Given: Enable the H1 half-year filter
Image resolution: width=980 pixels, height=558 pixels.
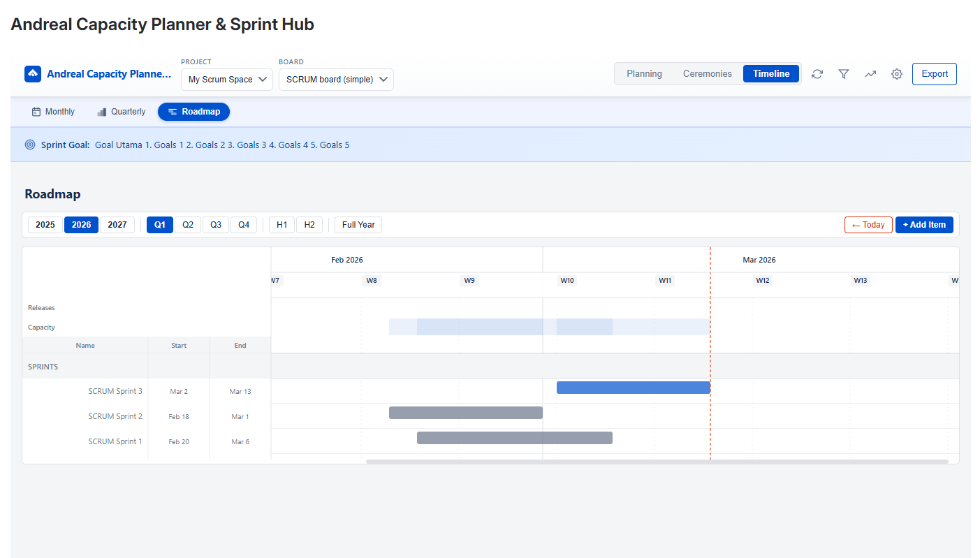Looking at the screenshot, I should click(x=281, y=224).
